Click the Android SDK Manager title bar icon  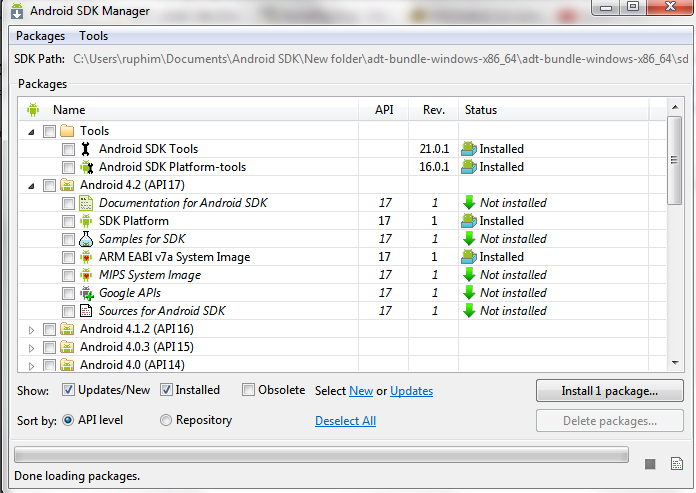[17, 11]
